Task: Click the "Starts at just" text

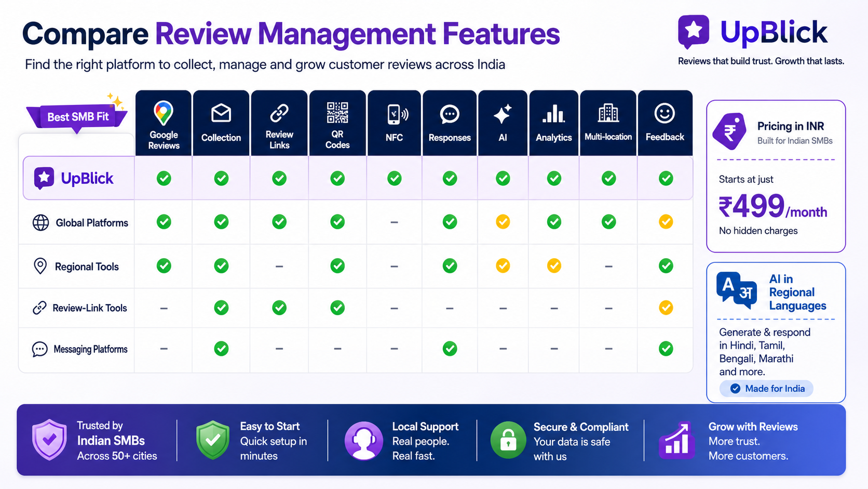Action: click(746, 180)
